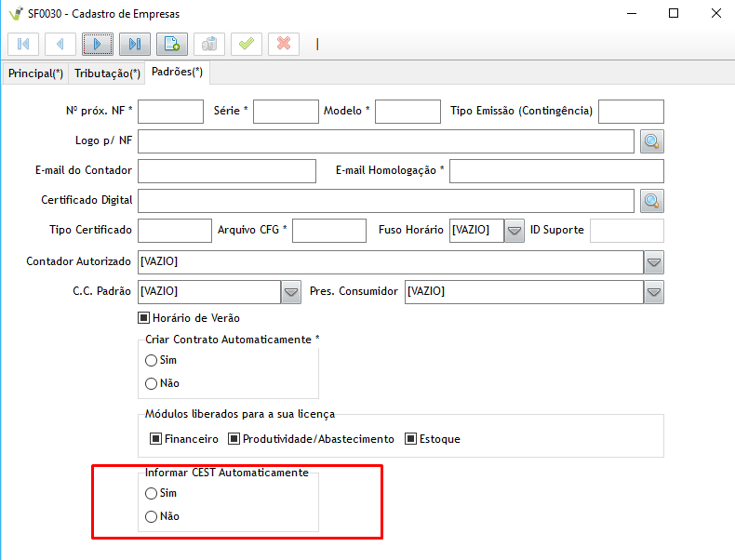Click magnifier icon beside Certificado Digital

pyautogui.click(x=652, y=201)
